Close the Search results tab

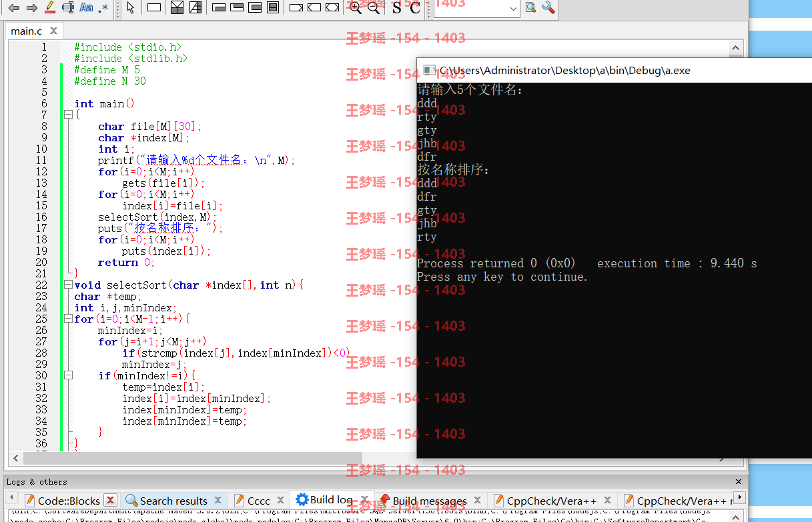(x=218, y=500)
